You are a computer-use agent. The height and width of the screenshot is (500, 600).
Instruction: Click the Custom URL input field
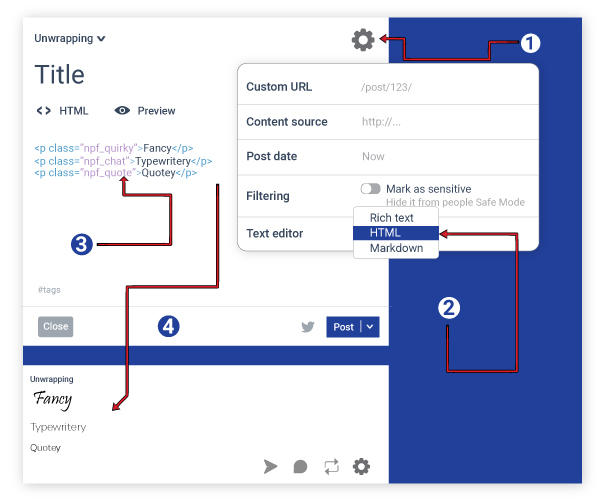tap(440, 87)
